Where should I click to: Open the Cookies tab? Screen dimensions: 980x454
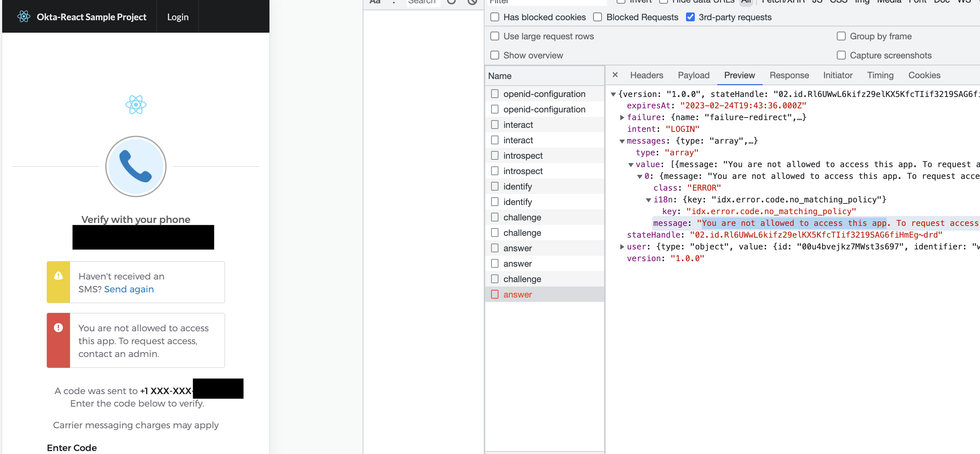[924, 75]
